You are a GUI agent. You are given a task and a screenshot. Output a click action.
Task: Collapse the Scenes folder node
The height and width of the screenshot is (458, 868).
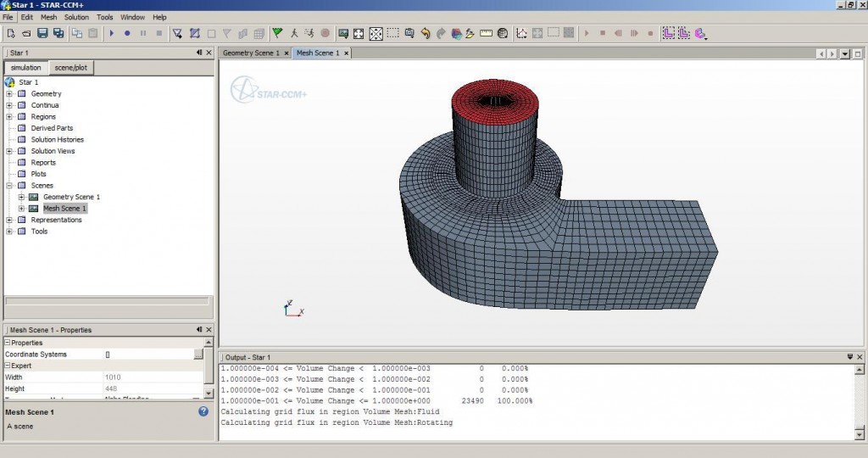pos(9,186)
